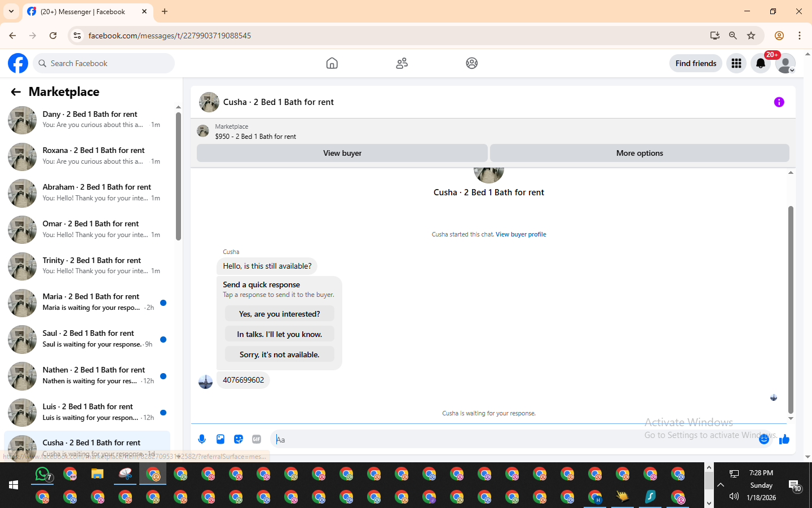
Task: Select the Messenger | Facebook tab
Action: tap(87, 11)
